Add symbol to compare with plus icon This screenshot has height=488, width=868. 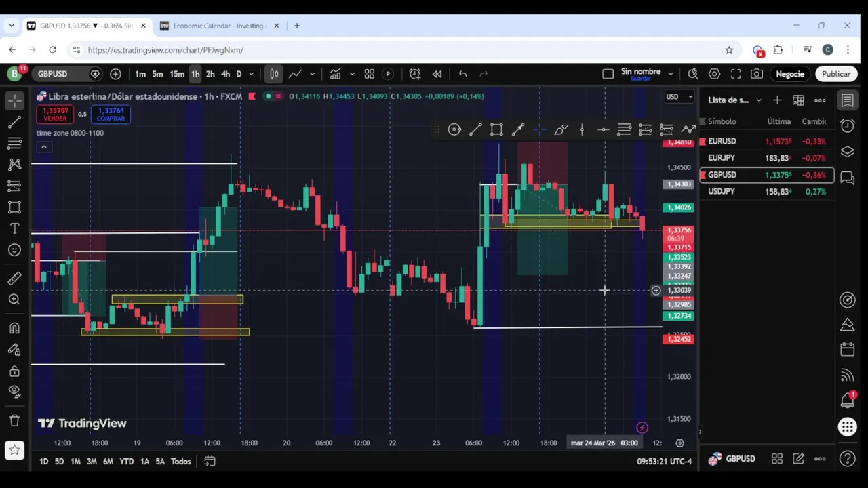point(115,74)
